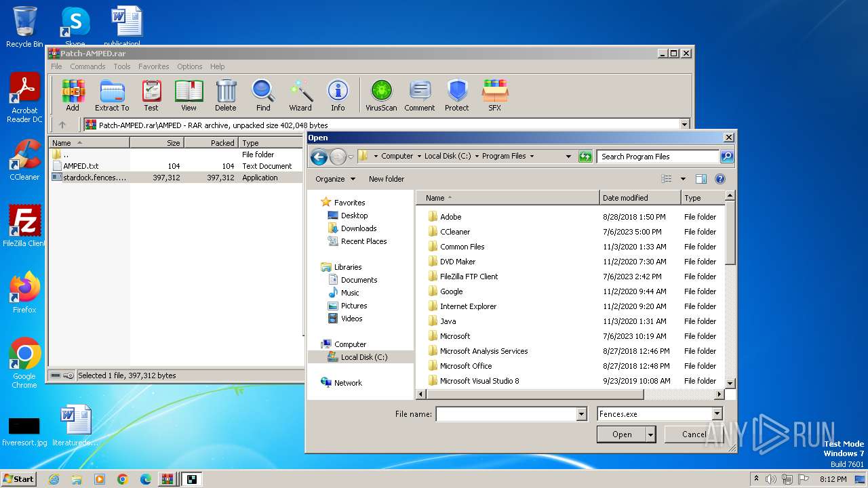
Task: Open the Options menu
Action: click(190, 66)
